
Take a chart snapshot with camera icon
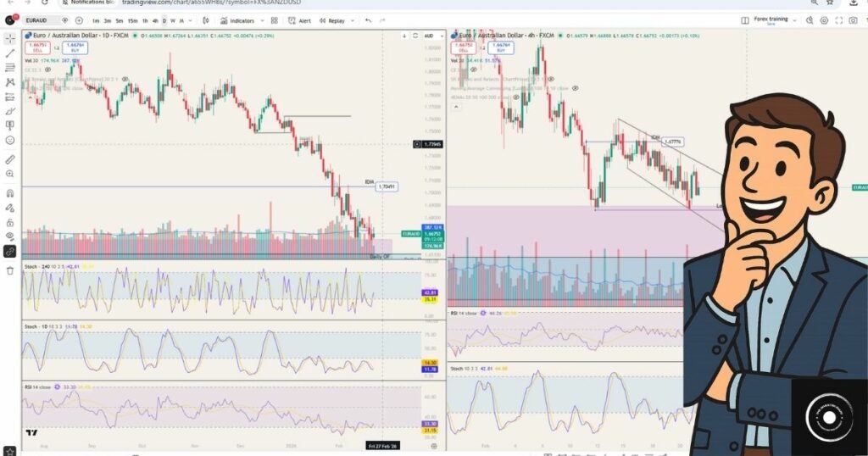[x=853, y=19]
